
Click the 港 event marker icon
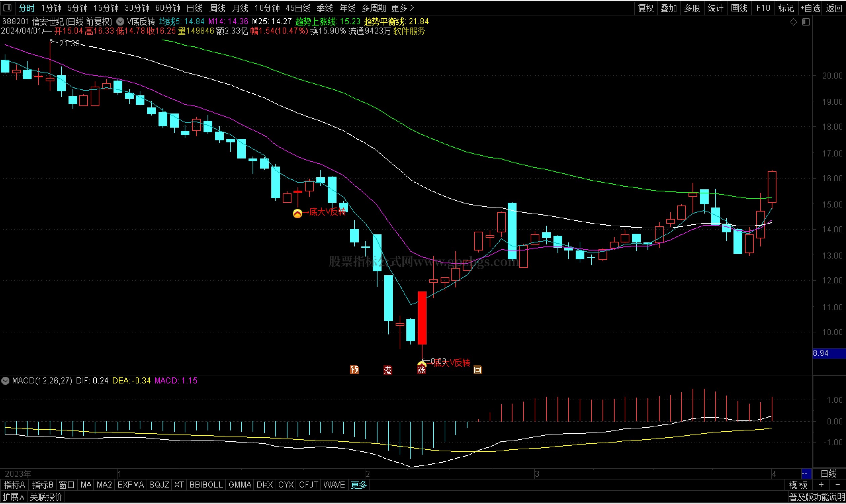click(x=388, y=370)
